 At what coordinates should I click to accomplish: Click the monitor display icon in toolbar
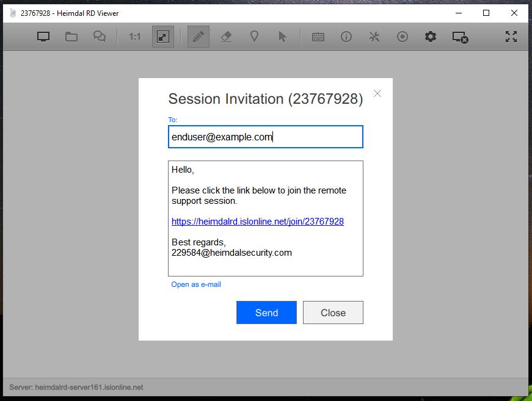pos(43,37)
